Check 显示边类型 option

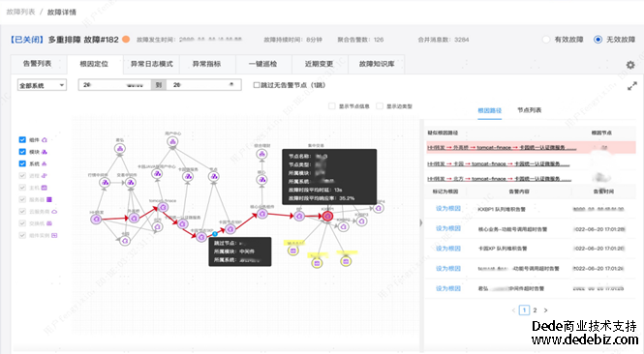tap(380, 106)
